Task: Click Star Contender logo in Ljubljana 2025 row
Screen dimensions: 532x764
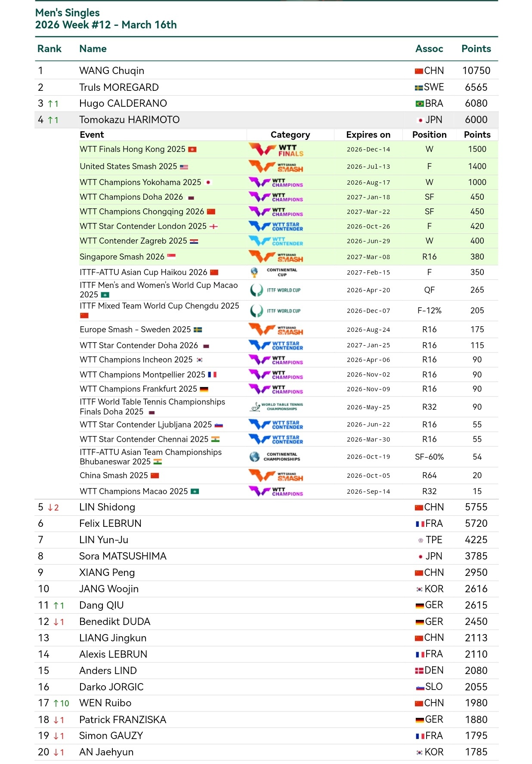Action: pyautogui.click(x=276, y=425)
